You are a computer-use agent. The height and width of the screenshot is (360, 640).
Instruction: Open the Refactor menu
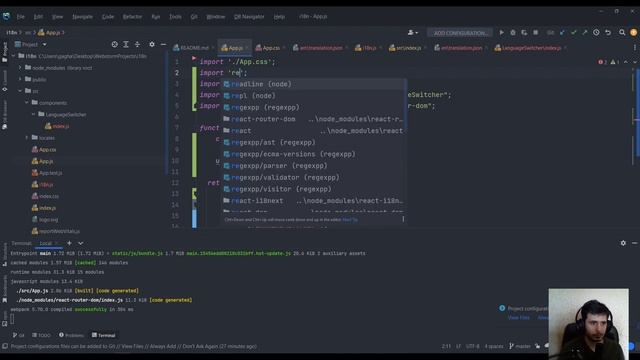132,17
